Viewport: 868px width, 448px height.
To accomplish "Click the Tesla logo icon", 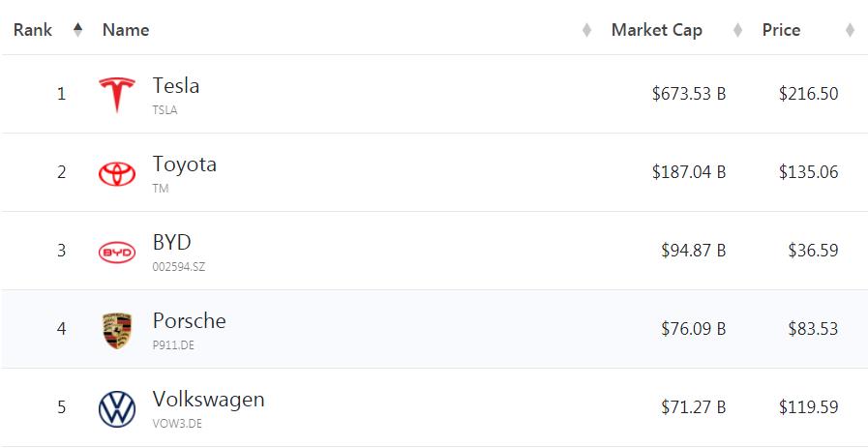I will (x=117, y=95).
